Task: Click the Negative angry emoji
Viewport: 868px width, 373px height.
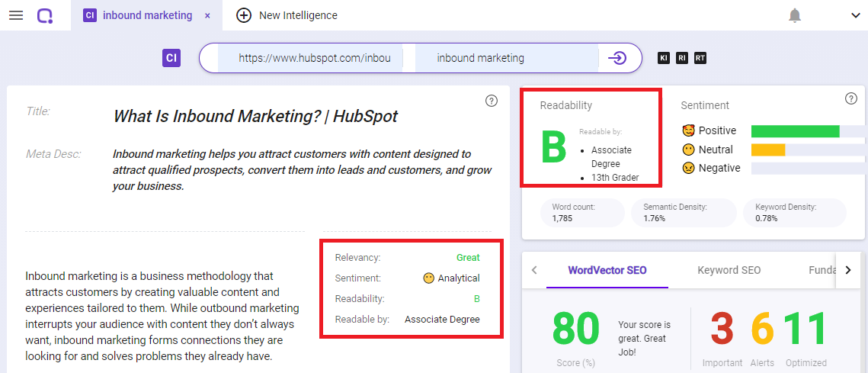Action: coord(688,168)
